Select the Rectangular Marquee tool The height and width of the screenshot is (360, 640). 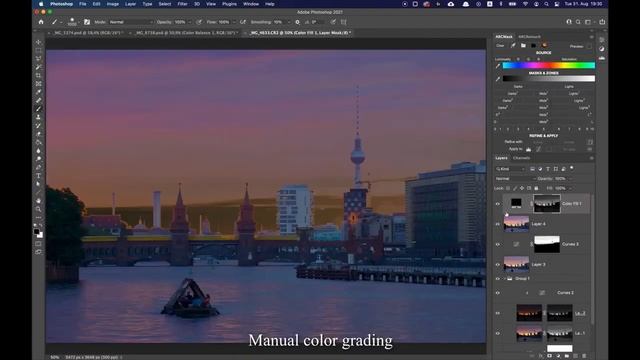pos(38,51)
